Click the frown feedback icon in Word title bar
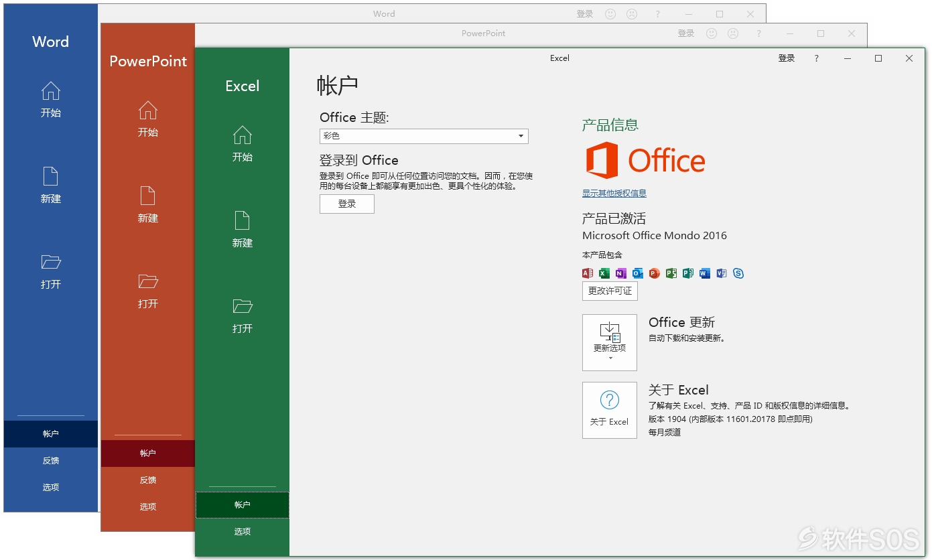Viewport: 932px width, 560px height. pyautogui.click(x=631, y=14)
